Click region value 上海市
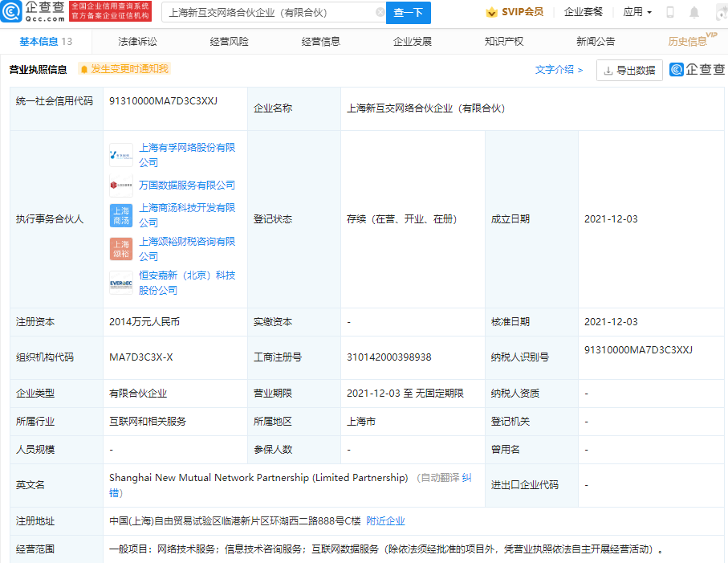This screenshot has width=728, height=563. 361,422
